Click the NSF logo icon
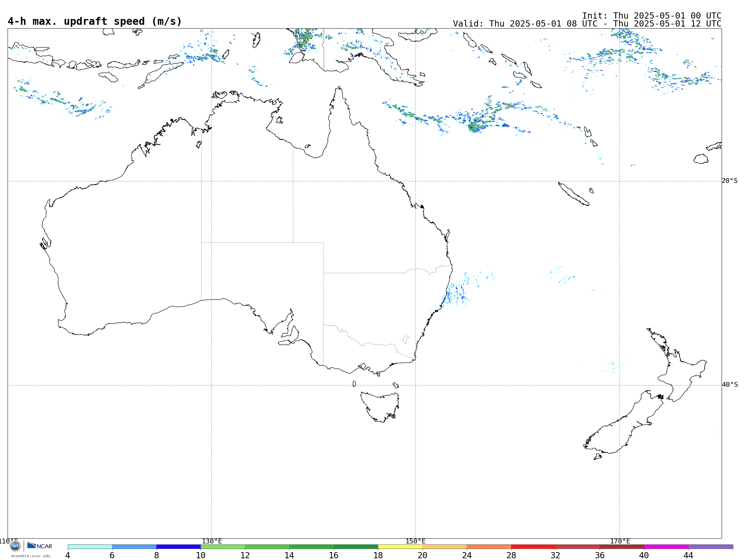This screenshot has height=560, width=744. point(15,546)
